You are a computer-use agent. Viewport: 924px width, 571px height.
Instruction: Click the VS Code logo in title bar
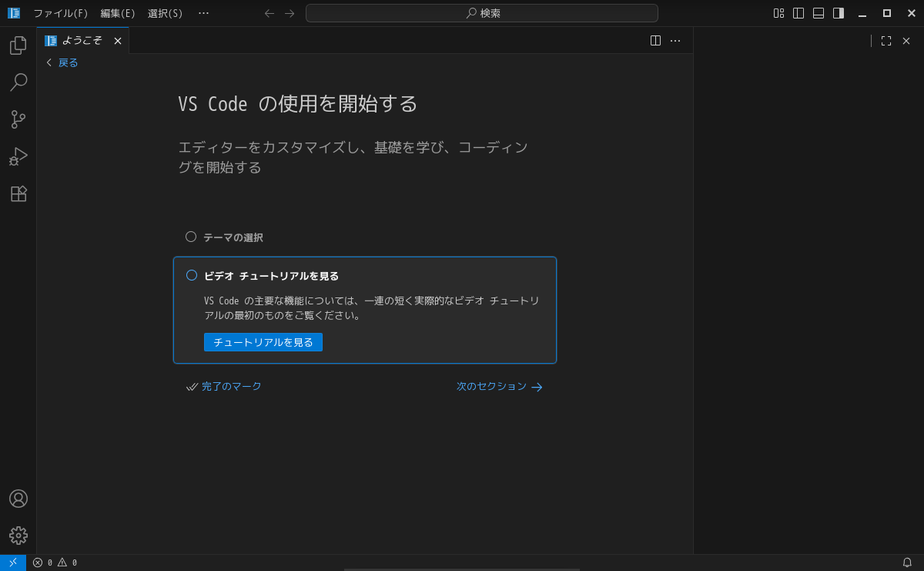click(x=14, y=13)
